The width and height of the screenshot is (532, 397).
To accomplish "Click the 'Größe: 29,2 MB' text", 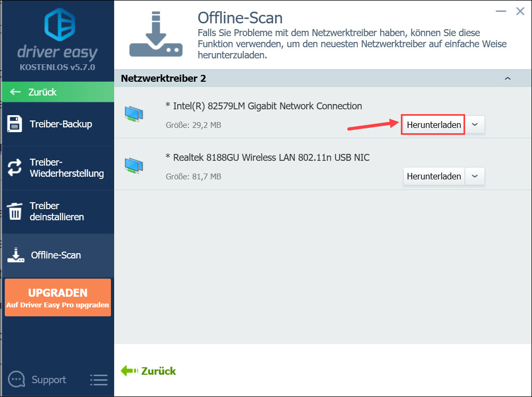I will click(x=193, y=125).
